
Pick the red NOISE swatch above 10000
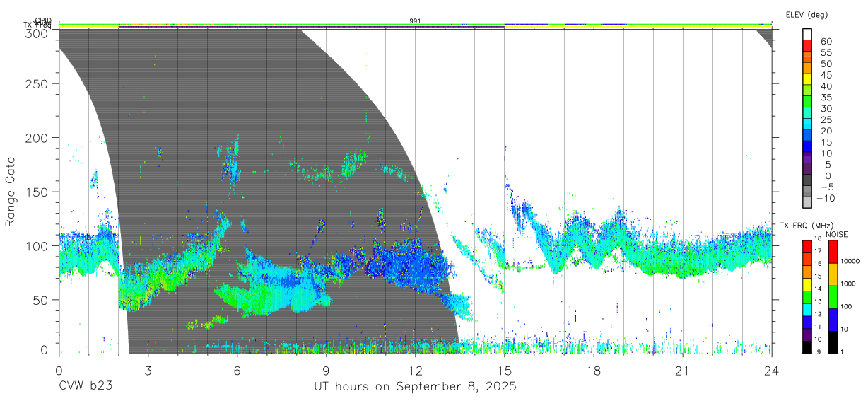[x=832, y=251]
